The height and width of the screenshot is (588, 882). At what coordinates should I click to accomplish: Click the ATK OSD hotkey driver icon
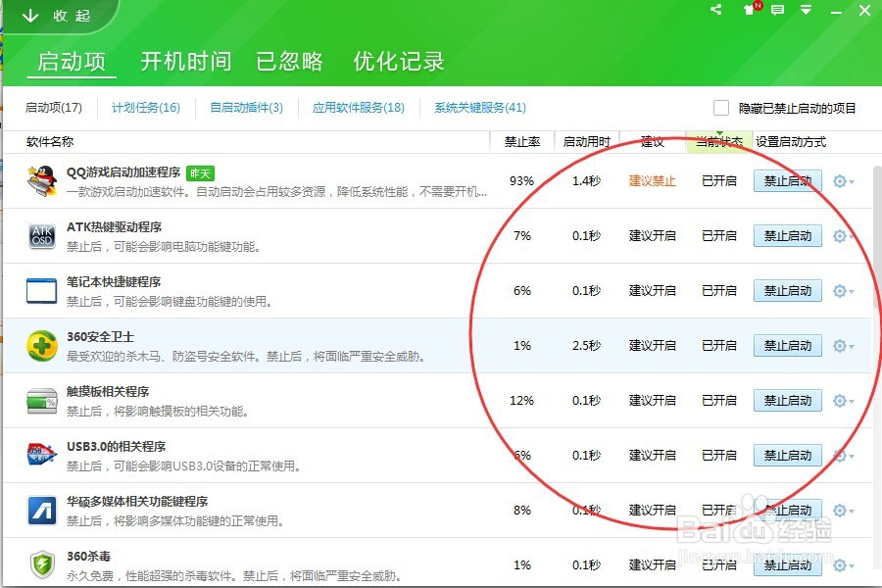42,236
